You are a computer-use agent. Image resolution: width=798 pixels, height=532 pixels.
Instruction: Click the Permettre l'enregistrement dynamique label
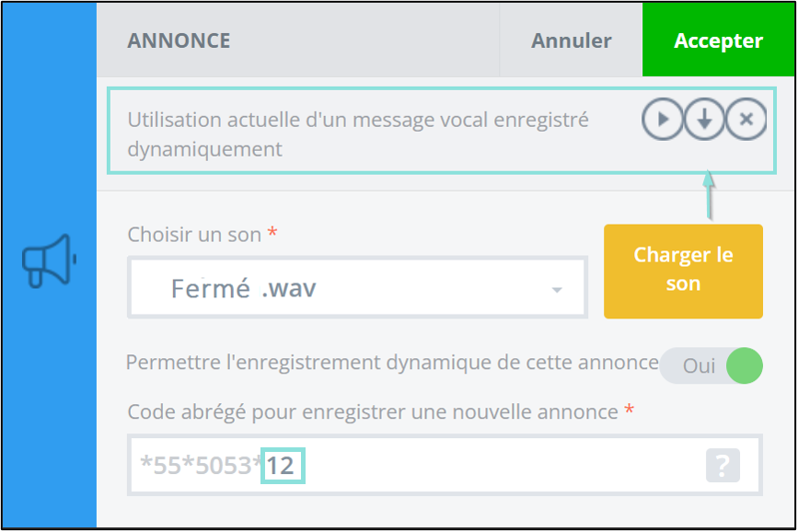click(392, 363)
